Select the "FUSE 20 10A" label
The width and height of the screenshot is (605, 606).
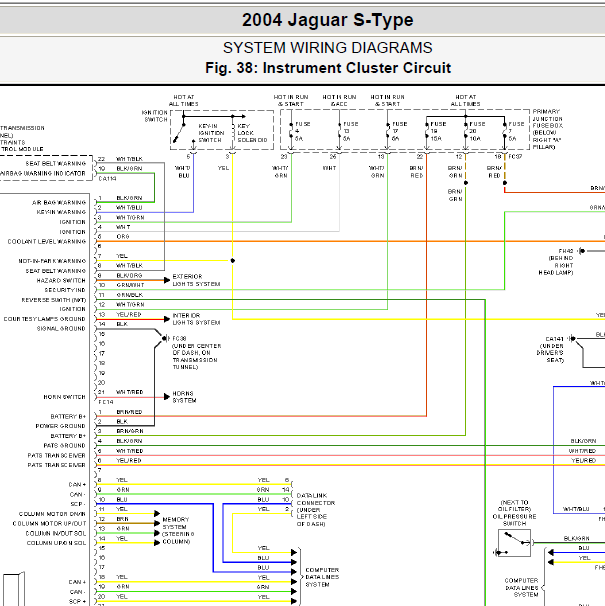tap(477, 131)
